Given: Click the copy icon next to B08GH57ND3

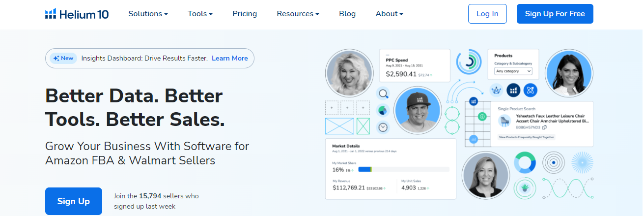Looking at the screenshot, I should 544,127.
